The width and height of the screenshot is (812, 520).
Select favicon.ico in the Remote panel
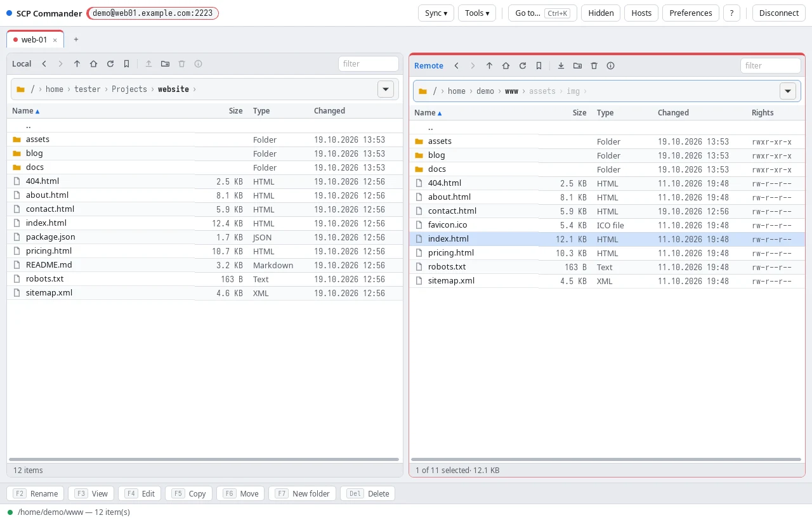607,225
